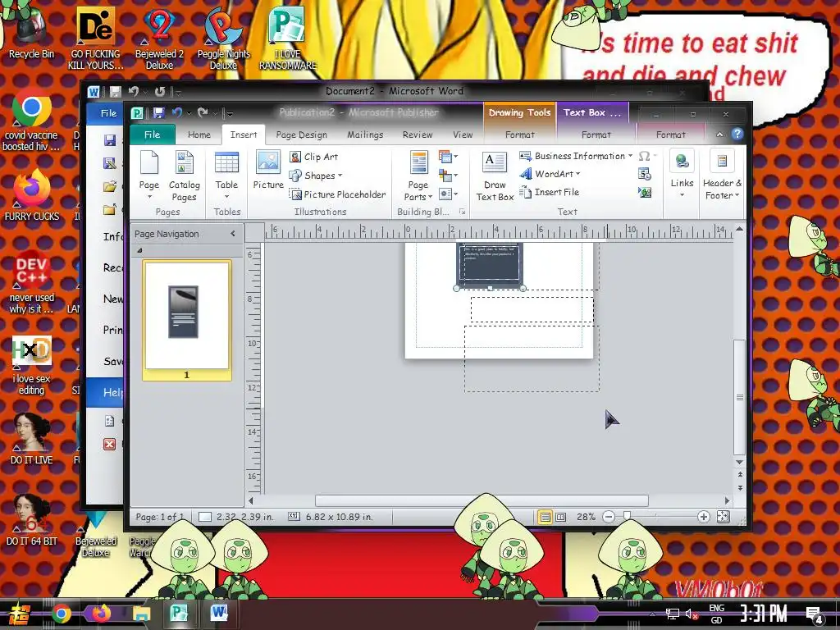
Task: Click the object size readout icon in the status bar
Action: tap(294, 517)
